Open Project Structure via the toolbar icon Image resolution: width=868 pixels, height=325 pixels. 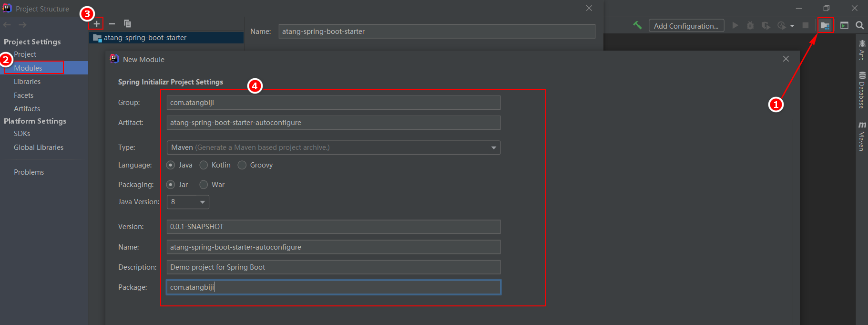825,25
